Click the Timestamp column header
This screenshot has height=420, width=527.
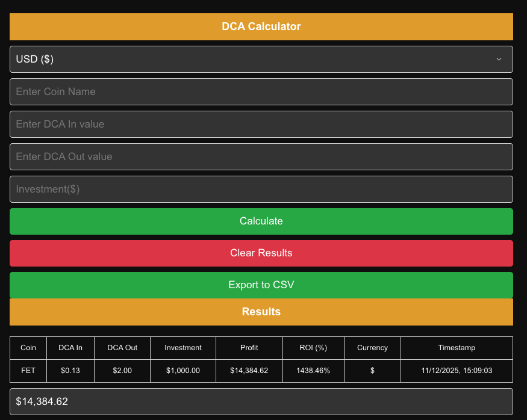[457, 348]
